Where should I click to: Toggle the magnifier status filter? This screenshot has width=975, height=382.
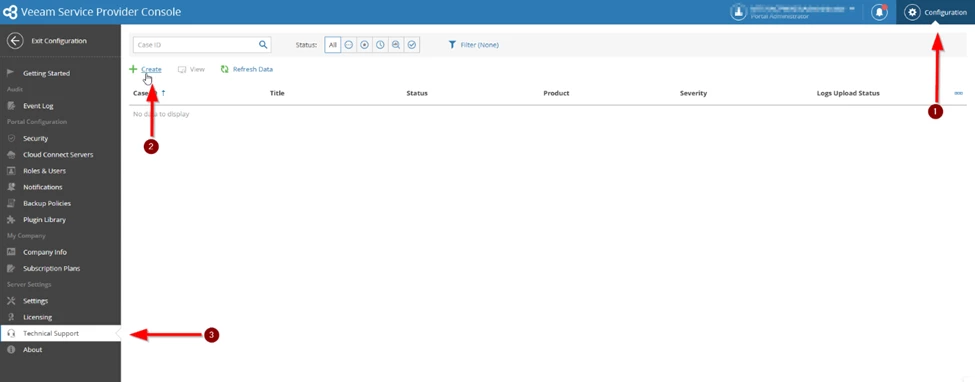coord(395,45)
